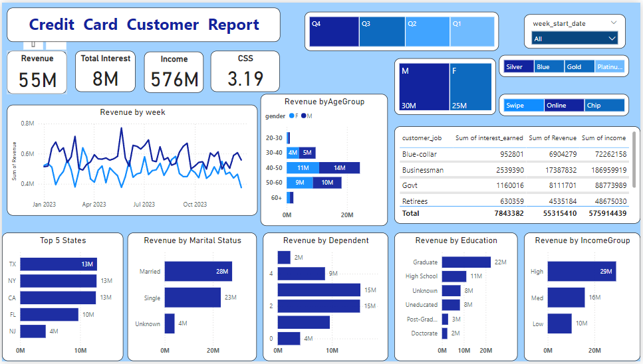Filter by Chip transaction type
Viewport: 643px width, 364px height.
604,105
